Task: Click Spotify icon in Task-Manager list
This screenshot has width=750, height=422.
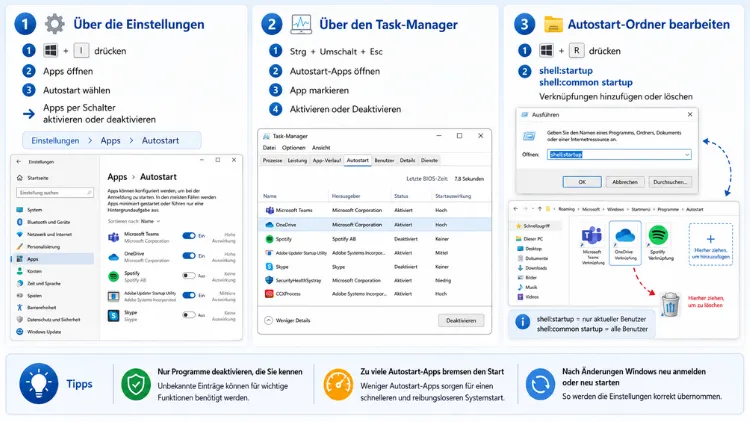Action: [x=269, y=239]
